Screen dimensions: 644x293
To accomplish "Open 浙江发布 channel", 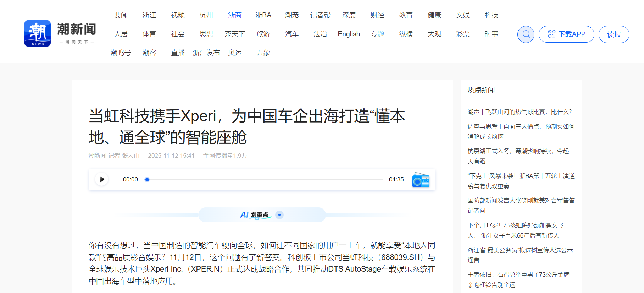I will pyautogui.click(x=206, y=53).
